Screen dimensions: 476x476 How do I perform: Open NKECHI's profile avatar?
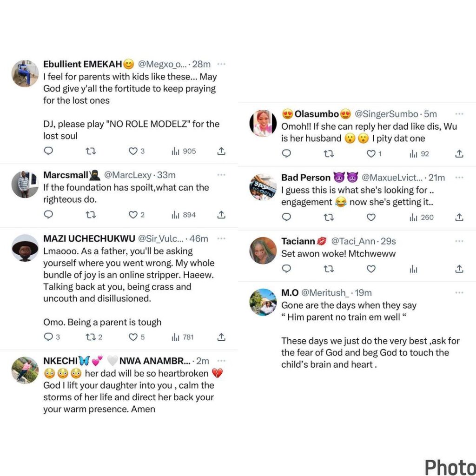pyautogui.click(x=25, y=370)
